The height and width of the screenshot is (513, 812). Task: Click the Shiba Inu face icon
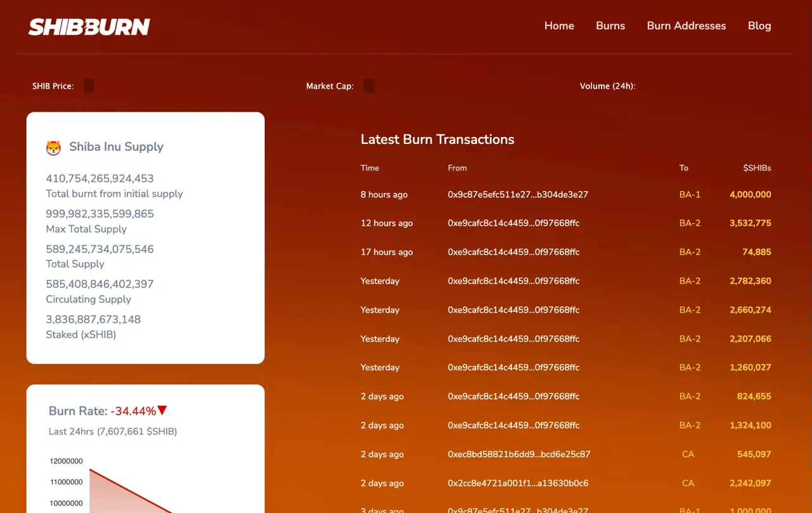coord(54,146)
